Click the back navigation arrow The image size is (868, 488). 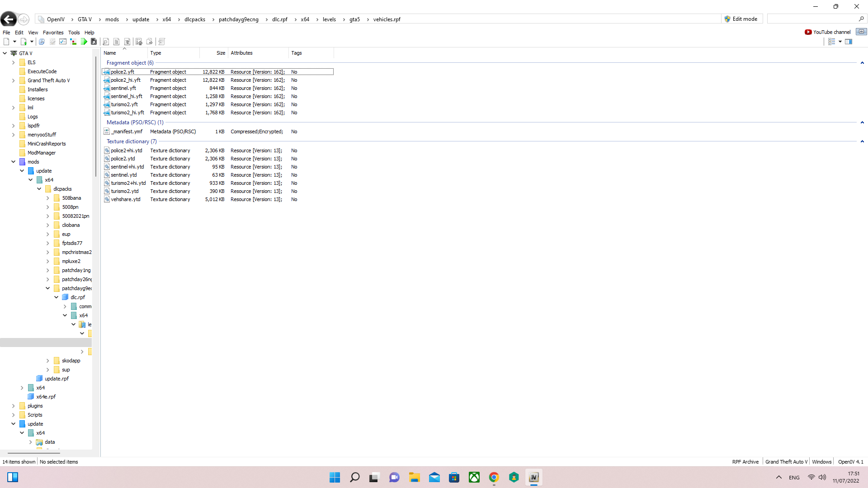click(x=9, y=19)
